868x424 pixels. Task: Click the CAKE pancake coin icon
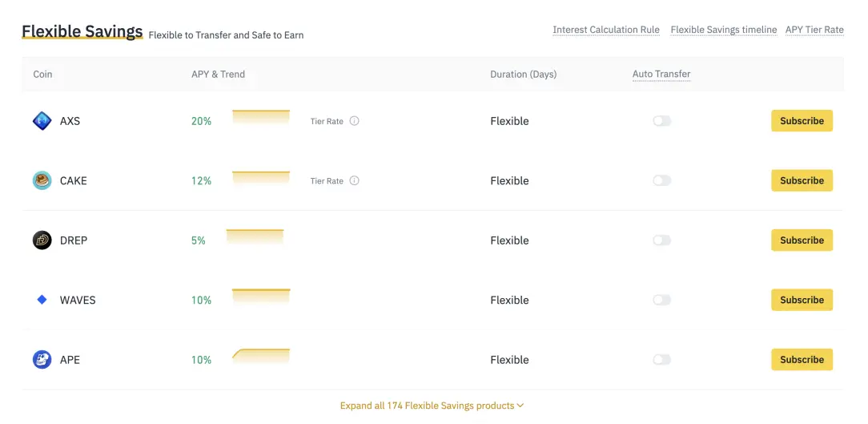[x=42, y=180]
